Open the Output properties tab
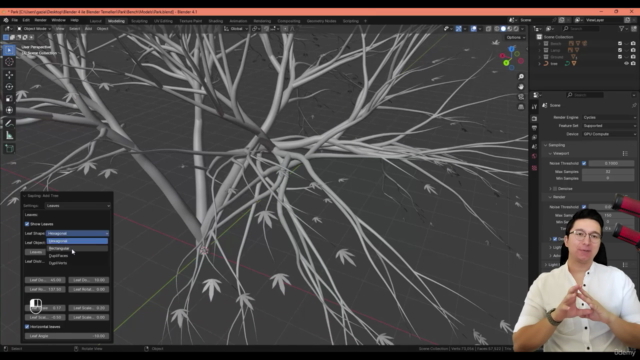Viewport: 640px width, 360px height. tap(534, 128)
